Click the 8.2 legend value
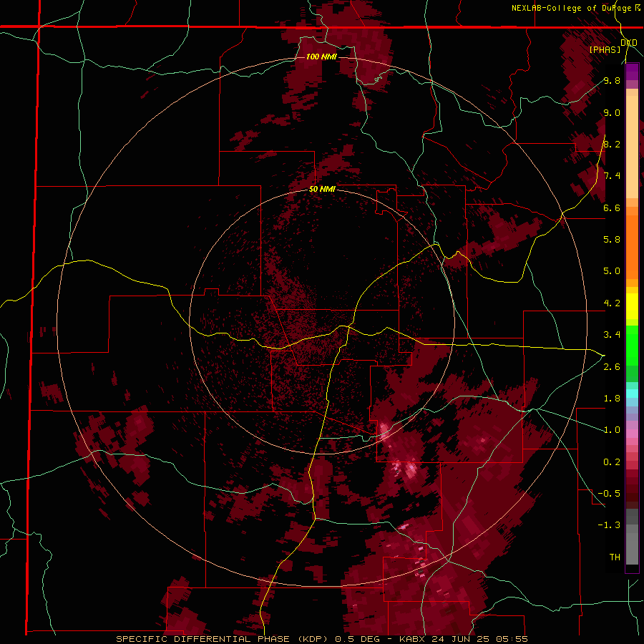644x644 pixels. click(x=612, y=145)
